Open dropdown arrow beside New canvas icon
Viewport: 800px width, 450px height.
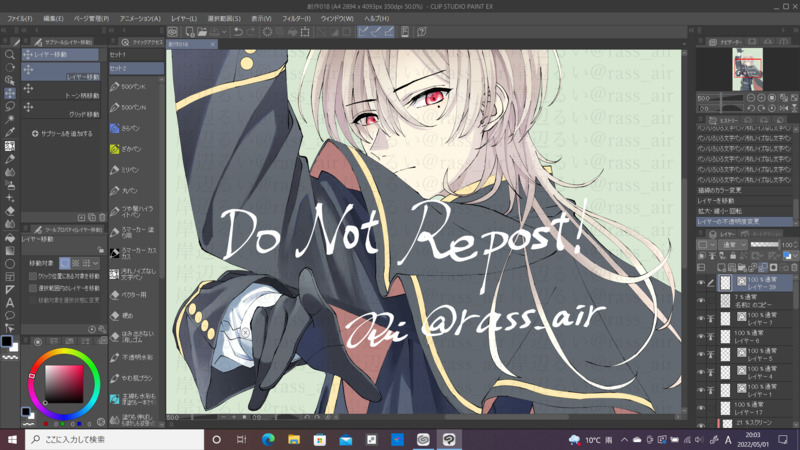[x=224, y=32]
